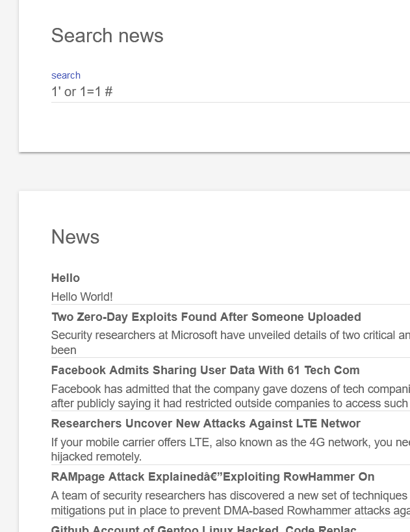This screenshot has width=410, height=532.
Task: Click the Rowhammer techniques summary paragraph
Action: (x=231, y=503)
